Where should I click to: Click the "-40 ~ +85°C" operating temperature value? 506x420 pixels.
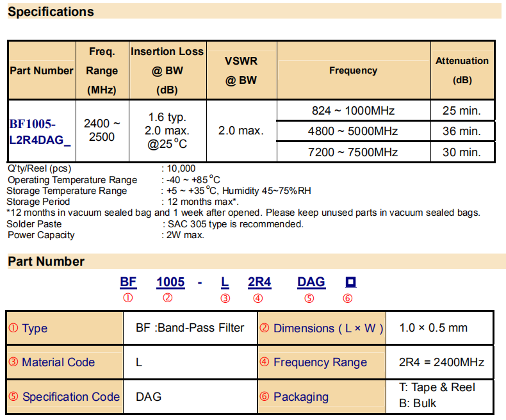tap(193, 179)
